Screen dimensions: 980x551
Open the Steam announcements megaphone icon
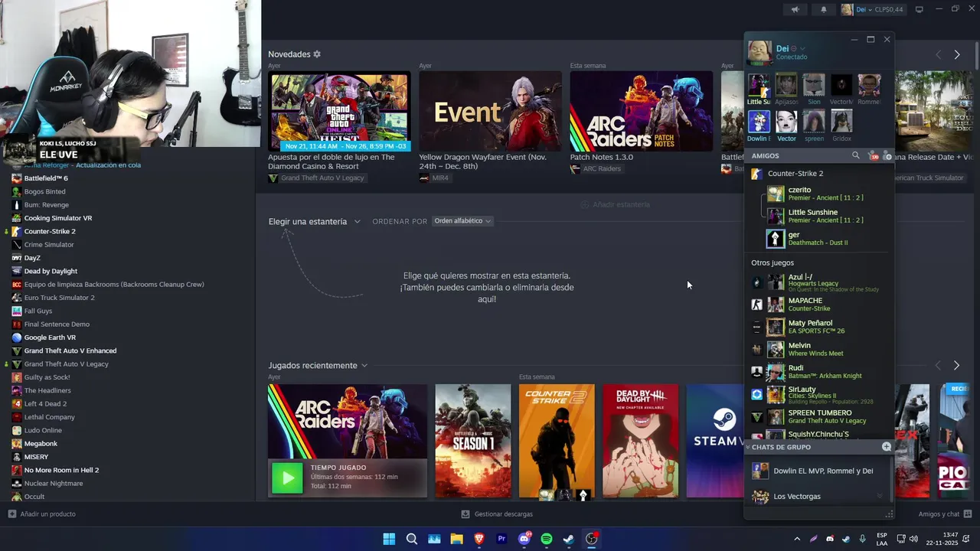click(795, 9)
